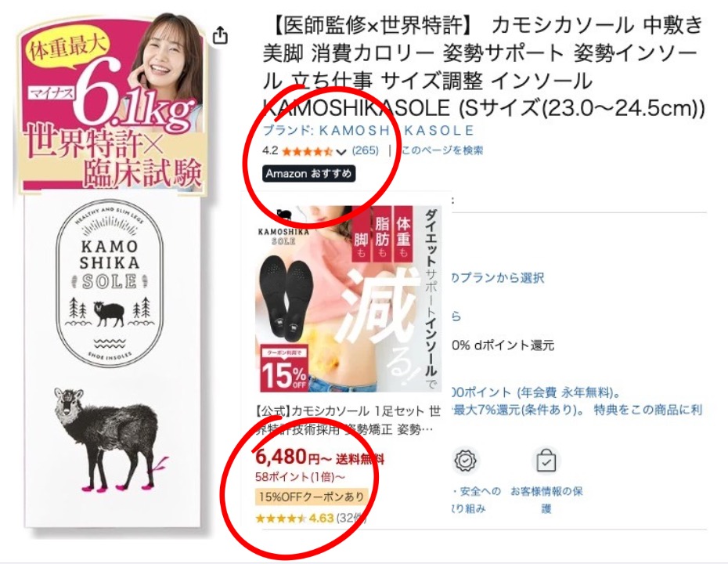Click the share icon beside product image
Image resolution: width=728 pixels, height=564 pixels.
(220, 35)
